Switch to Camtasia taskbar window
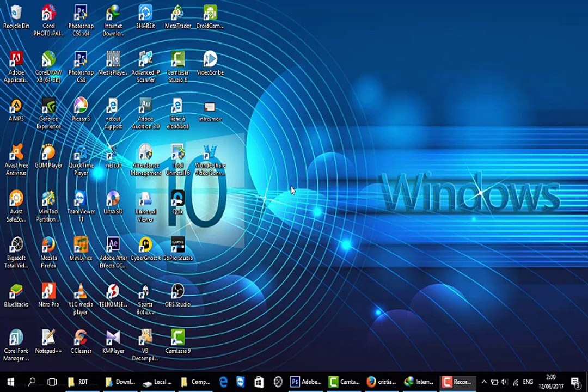The width and height of the screenshot is (588, 392). click(344, 382)
